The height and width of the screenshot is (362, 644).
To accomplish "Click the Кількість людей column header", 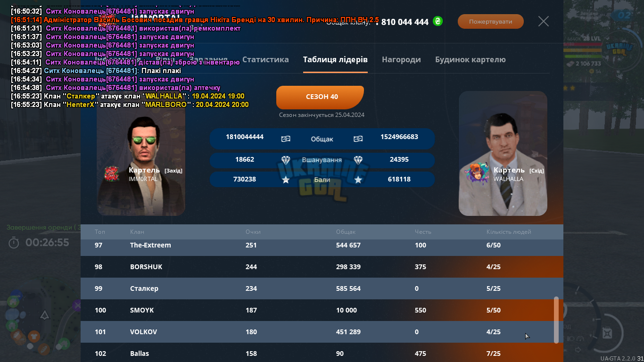I will pos(509,232).
